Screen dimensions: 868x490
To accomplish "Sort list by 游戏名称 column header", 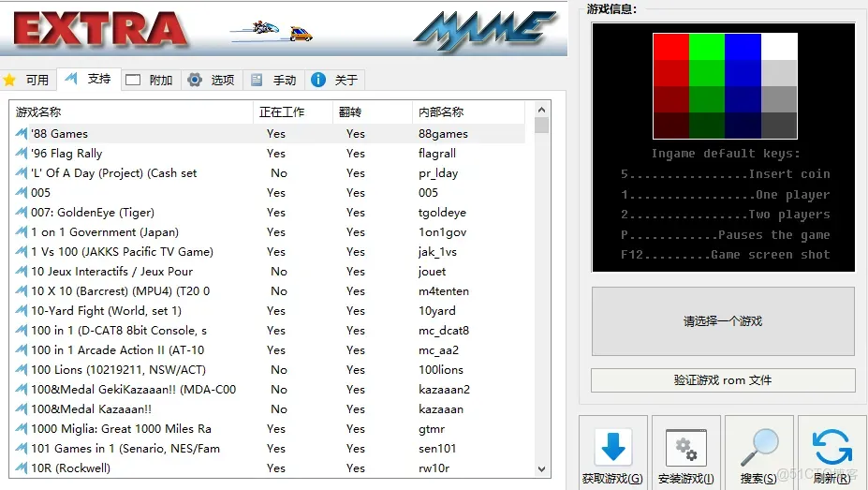I will point(131,111).
